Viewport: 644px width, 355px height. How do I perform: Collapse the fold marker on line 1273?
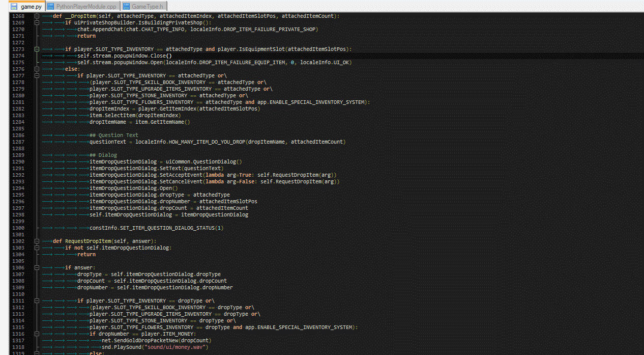(37, 49)
